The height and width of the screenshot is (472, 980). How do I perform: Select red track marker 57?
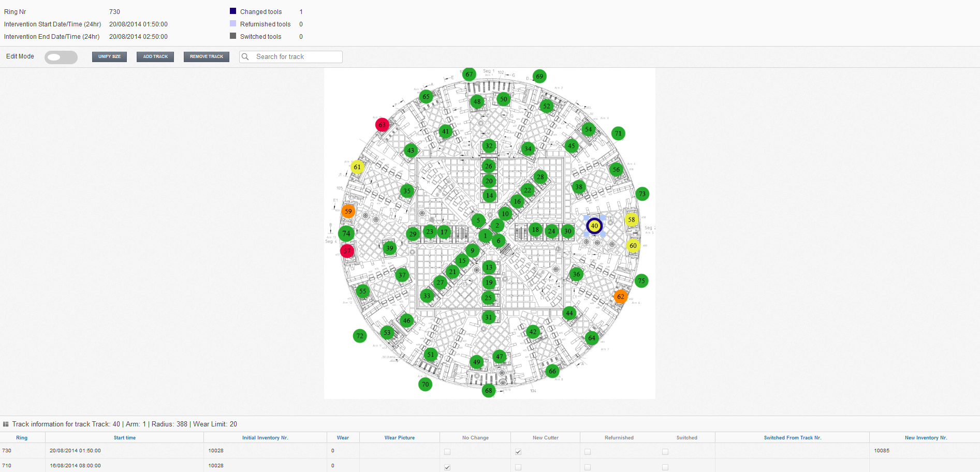coord(347,251)
